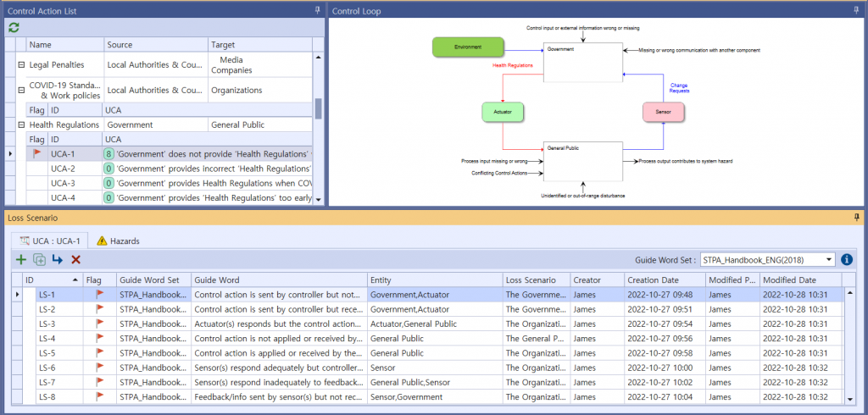Click creation date '2022-10-27 10:00'
This screenshot has width=868, height=415.
pyautogui.click(x=665, y=368)
